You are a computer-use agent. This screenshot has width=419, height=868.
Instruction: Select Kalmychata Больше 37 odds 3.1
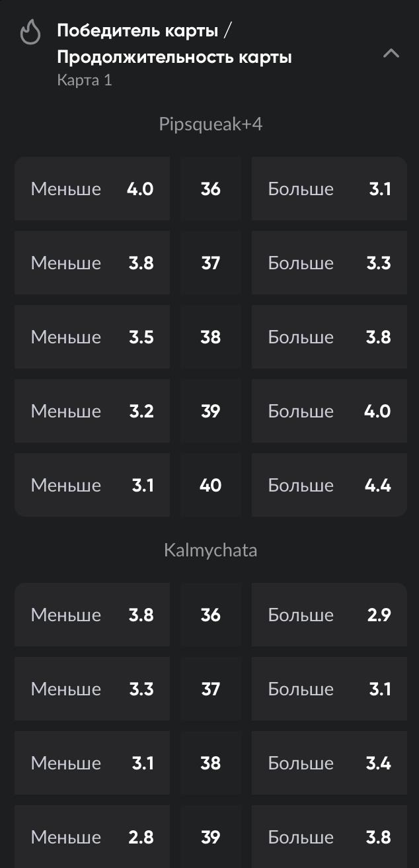[x=329, y=689]
